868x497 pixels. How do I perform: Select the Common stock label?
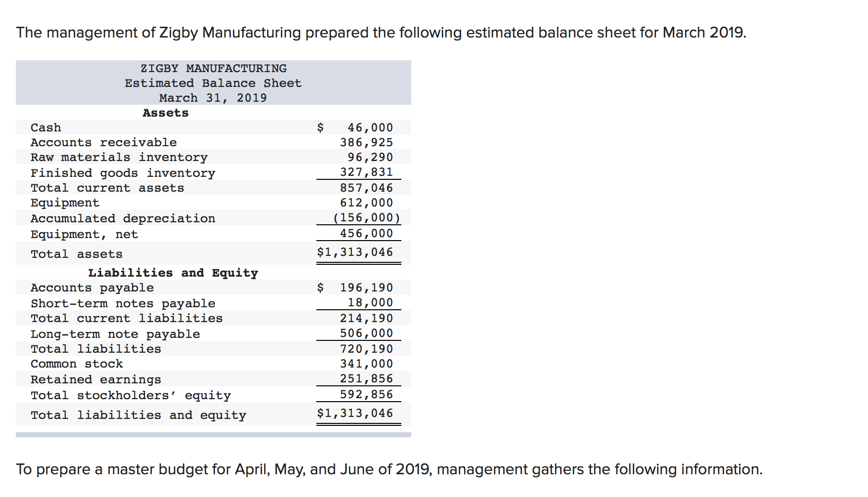[x=77, y=364]
